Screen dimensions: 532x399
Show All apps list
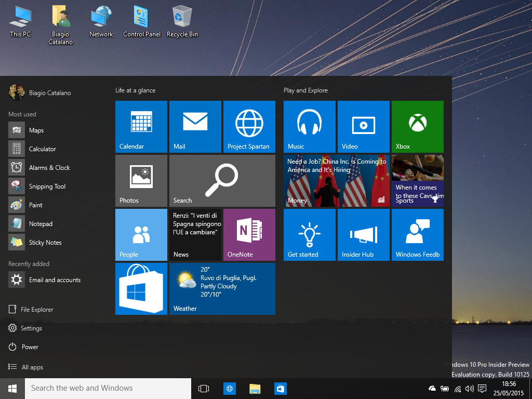click(26, 367)
